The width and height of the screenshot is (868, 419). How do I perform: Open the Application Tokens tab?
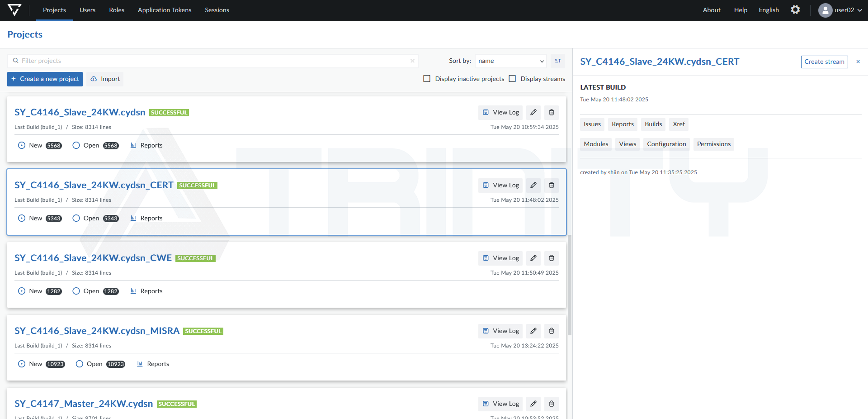click(x=165, y=10)
